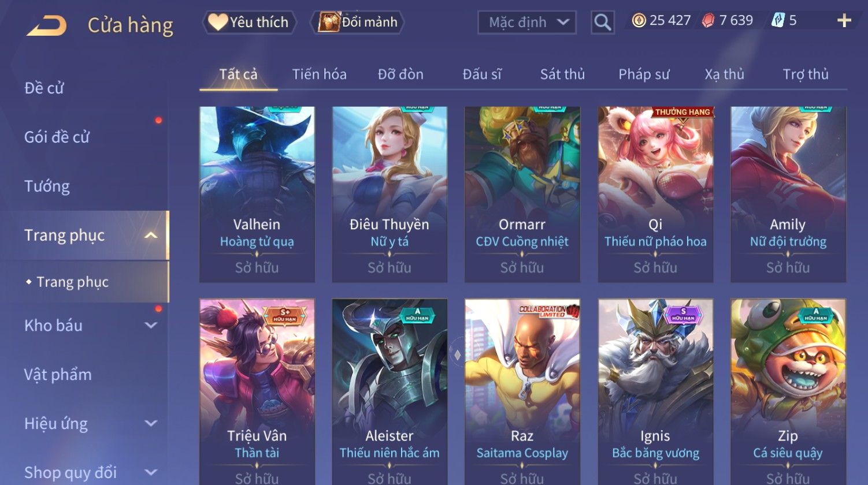Image resolution: width=868 pixels, height=485 pixels.
Task: Open Gói đề cử menu item
Action: tap(57, 137)
